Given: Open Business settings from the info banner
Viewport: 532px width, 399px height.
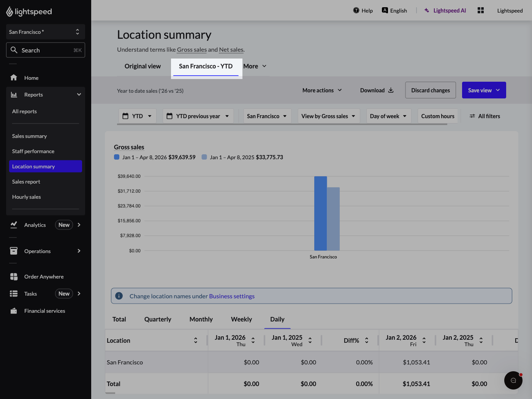Looking at the screenshot, I should (x=232, y=296).
